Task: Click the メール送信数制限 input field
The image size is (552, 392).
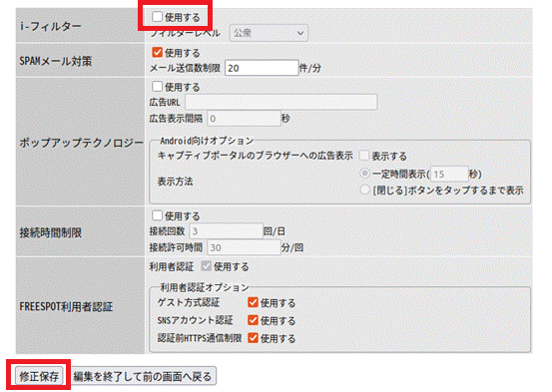Action: [262, 68]
